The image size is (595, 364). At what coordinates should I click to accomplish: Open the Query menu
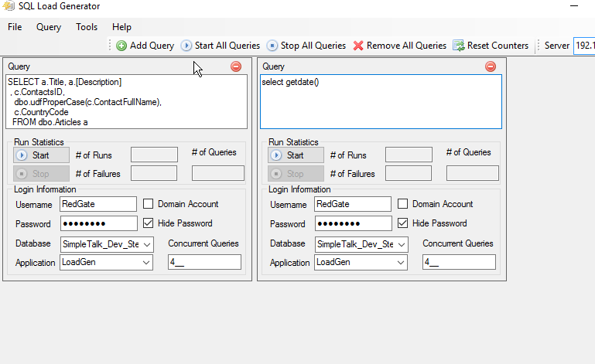point(49,27)
